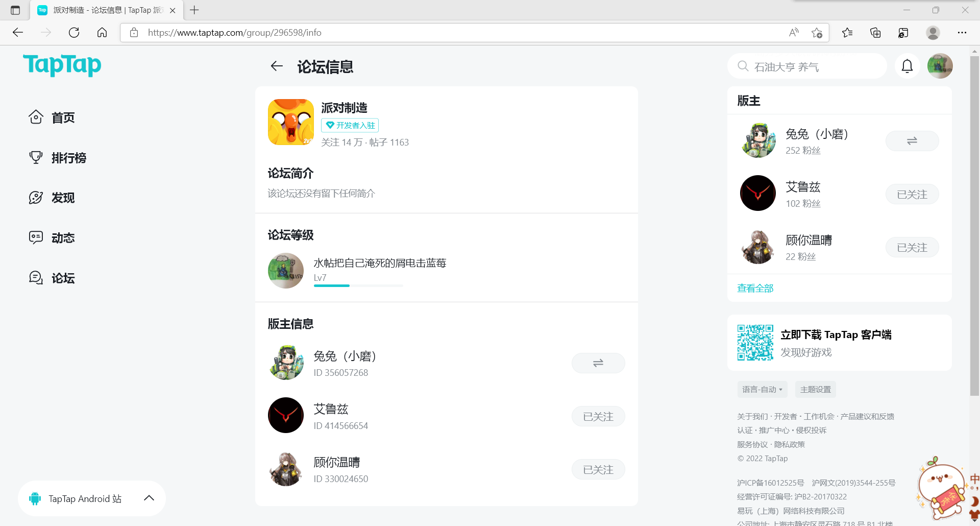This screenshot has height=526, width=980.
Task: Select 首页 in the sidebar menu
Action: point(63,117)
